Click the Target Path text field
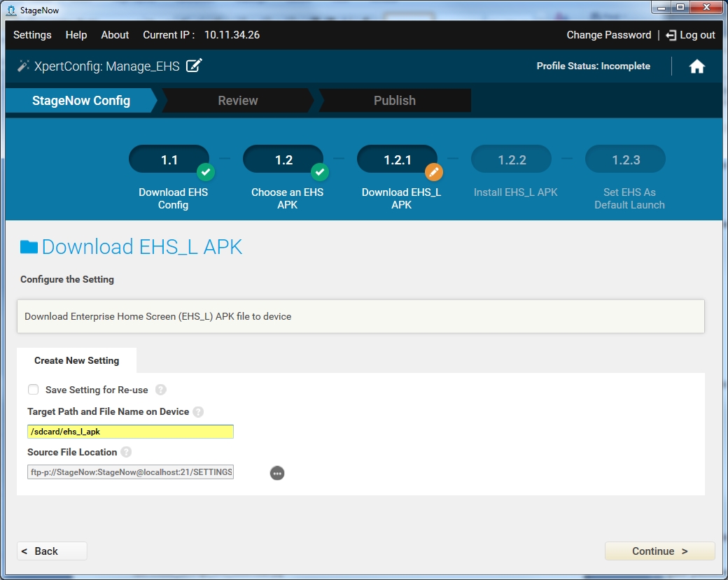Screen dimensions: 728x580 (x=130, y=432)
